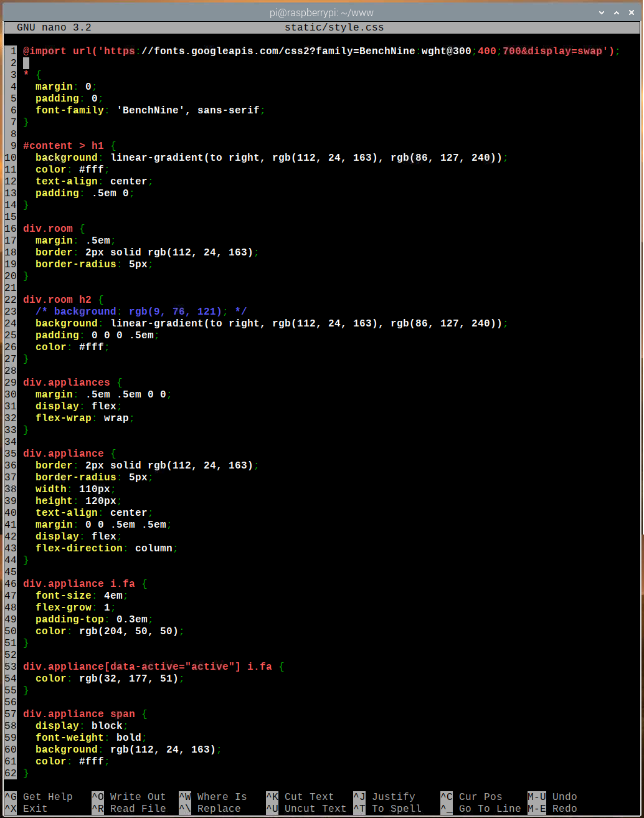Viewport: 644px width, 818px height.
Task: Click 'font-size: 4em' line
Action: coord(82,596)
